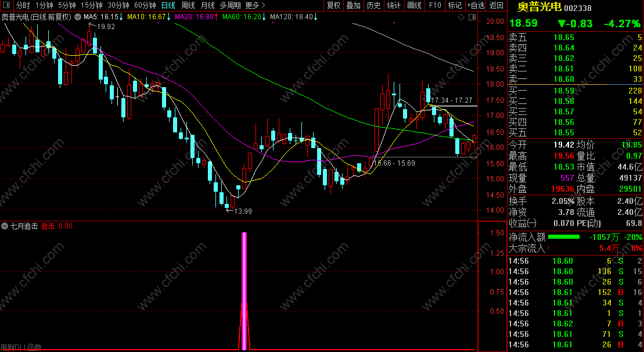Select the 卖一 ask row at 18.60
The height and width of the screenshot is (352, 644).
pyautogui.click(x=575, y=79)
